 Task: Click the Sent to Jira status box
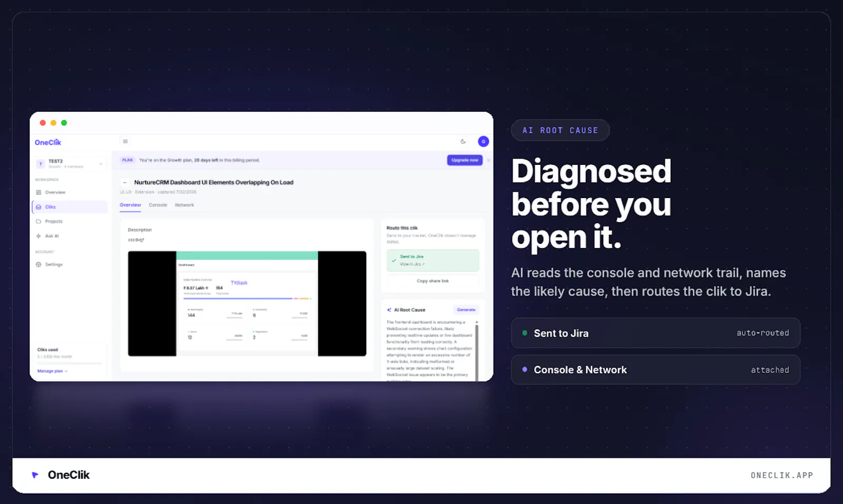click(x=433, y=260)
